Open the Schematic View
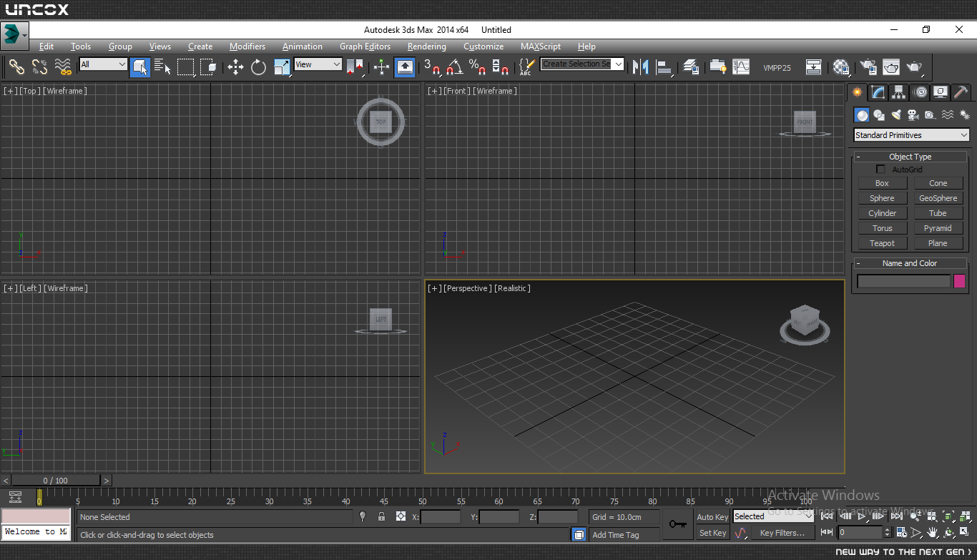977x560 pixels. click(813, 67)
